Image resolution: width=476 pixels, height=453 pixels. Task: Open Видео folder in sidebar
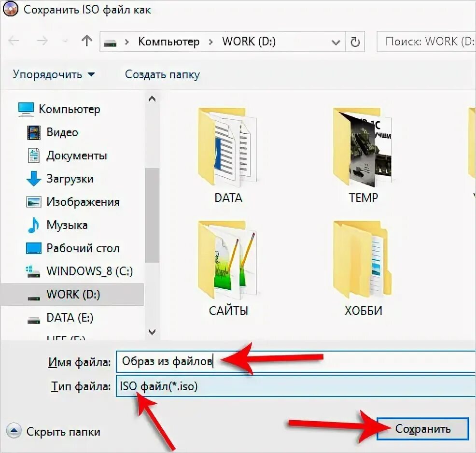point(62,132)
